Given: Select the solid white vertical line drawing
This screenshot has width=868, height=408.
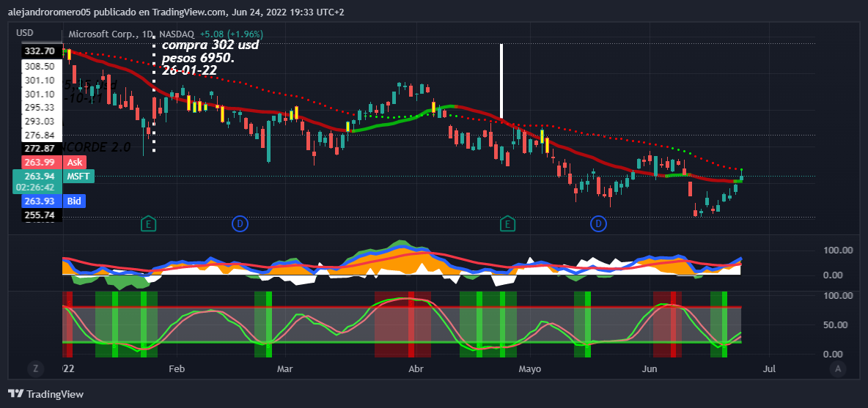Looking at the screenshot, I should (x=501, y=81).
